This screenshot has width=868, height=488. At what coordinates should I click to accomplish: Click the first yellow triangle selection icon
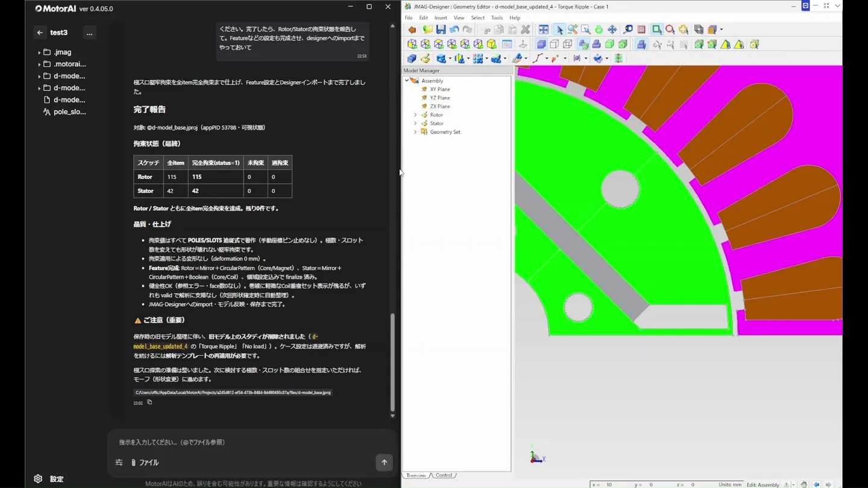(x=726, y=44)
